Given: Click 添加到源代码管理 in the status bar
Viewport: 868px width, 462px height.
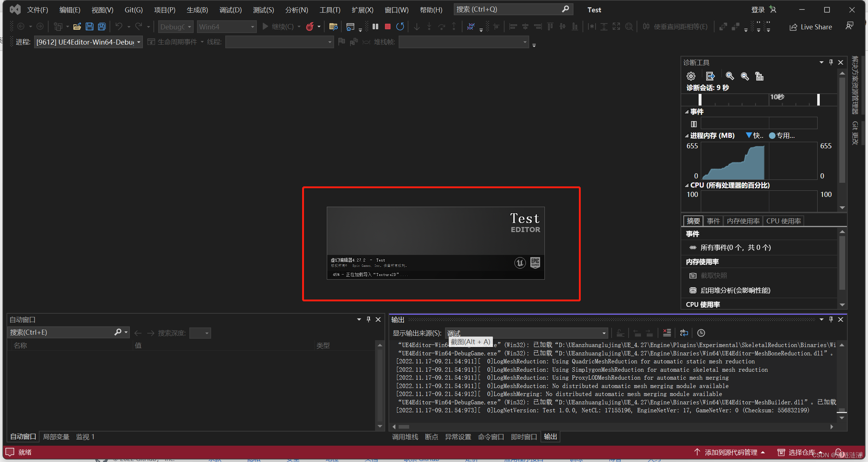Looking at the screenshot, I should pyautogui.click(x=731, y=452).
